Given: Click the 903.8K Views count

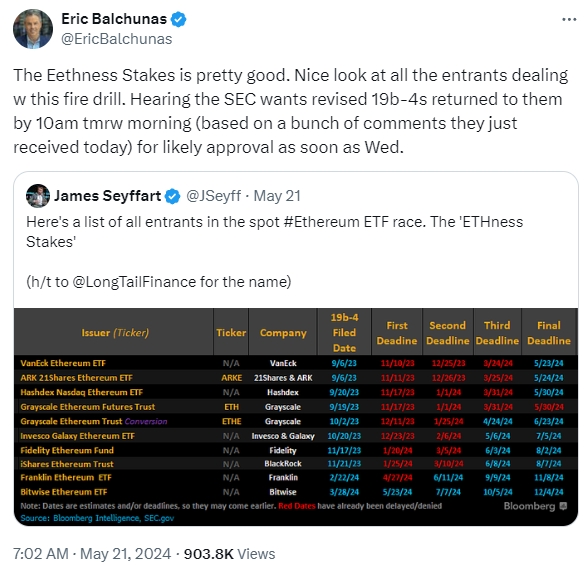Looking at the screenshot, I should pyautogui.click(x=229, y=554).
